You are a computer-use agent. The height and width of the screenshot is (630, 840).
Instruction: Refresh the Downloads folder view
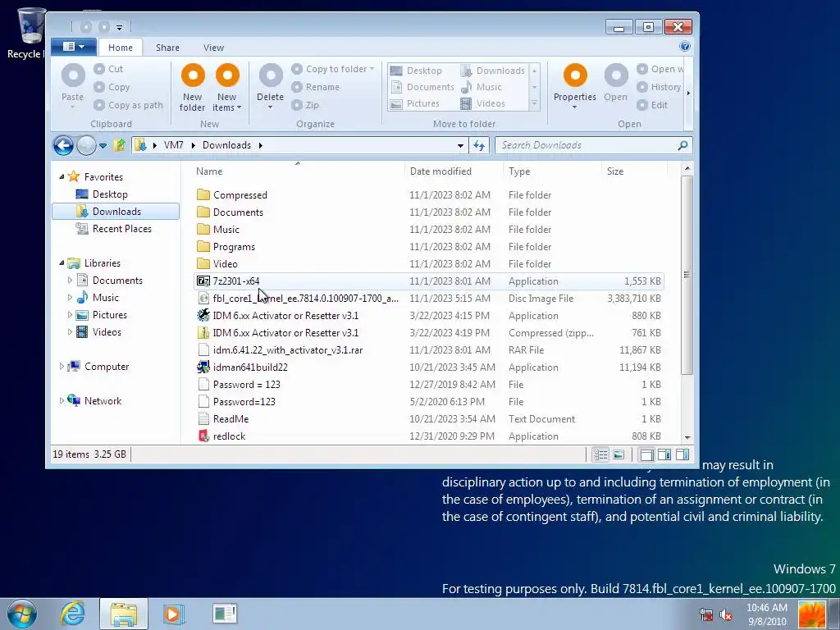coord(478,145)
